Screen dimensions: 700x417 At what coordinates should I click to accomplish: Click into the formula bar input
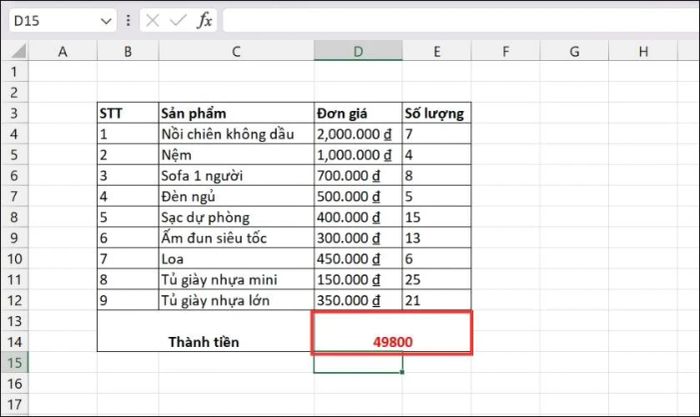click(x=461, y=21)
